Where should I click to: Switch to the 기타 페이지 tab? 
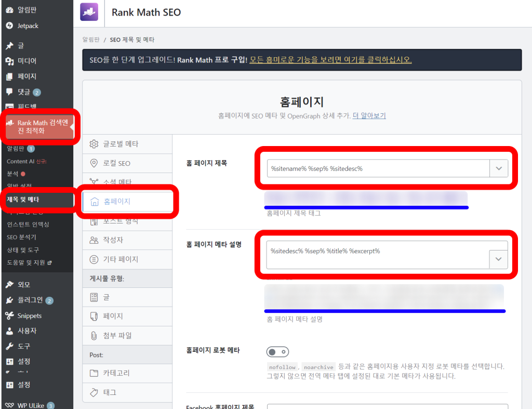(x=127, y=259)
